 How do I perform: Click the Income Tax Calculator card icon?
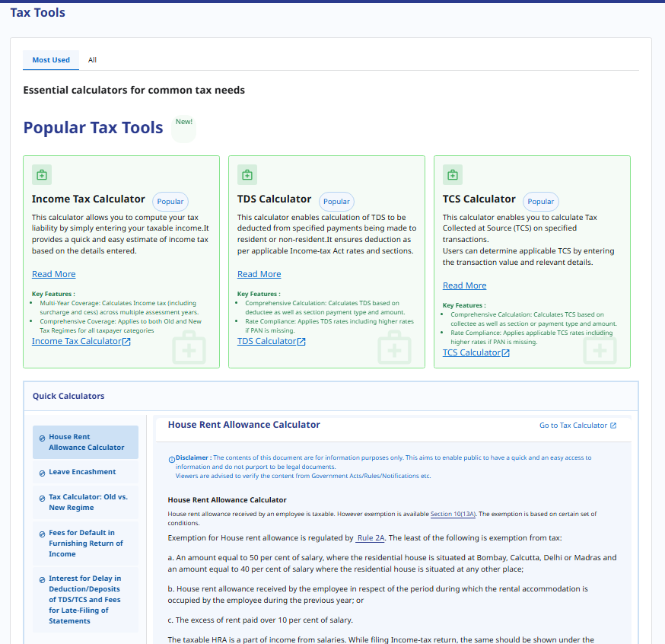pos(42,175)
